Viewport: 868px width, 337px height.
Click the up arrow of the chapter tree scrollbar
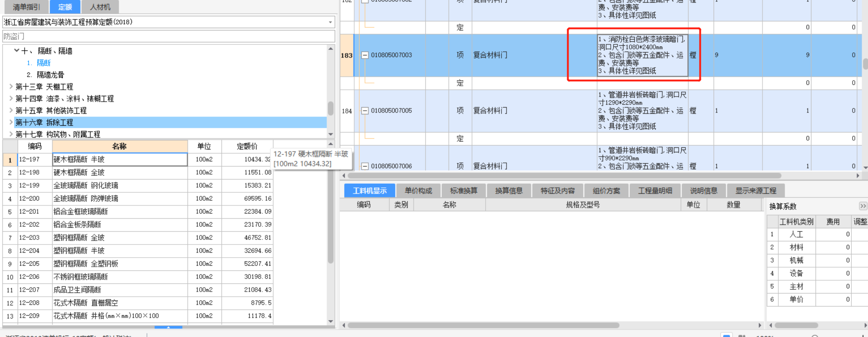(331, 49)
